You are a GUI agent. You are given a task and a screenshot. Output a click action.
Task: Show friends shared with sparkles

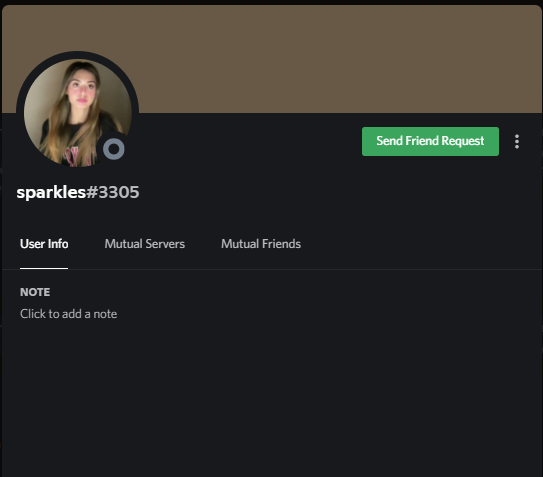261,244
